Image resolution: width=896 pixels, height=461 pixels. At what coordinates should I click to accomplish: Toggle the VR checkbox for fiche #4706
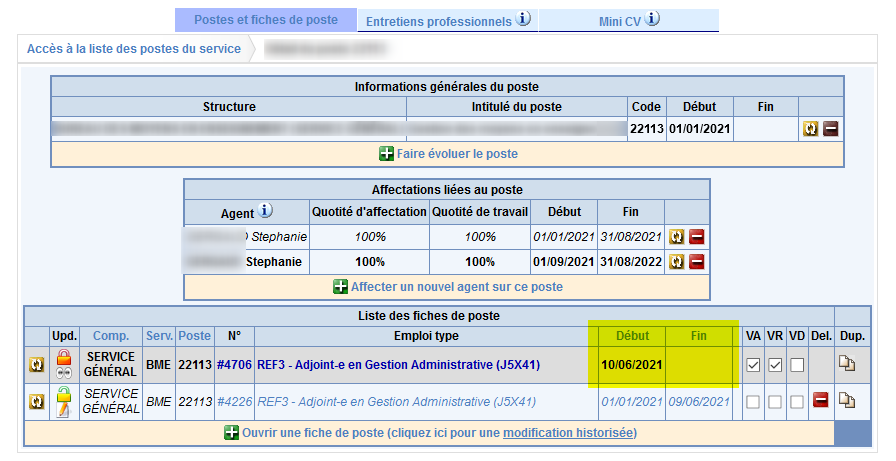click(x=775, y=365)
